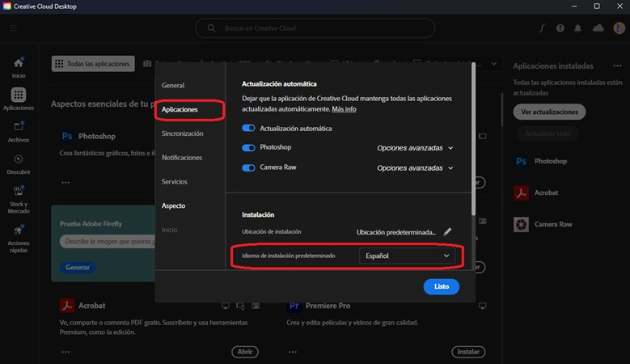Toggle Photoshop auto-update switch
Image resolution: width=630 pixels, height=364 pixels.
point(248,147)
